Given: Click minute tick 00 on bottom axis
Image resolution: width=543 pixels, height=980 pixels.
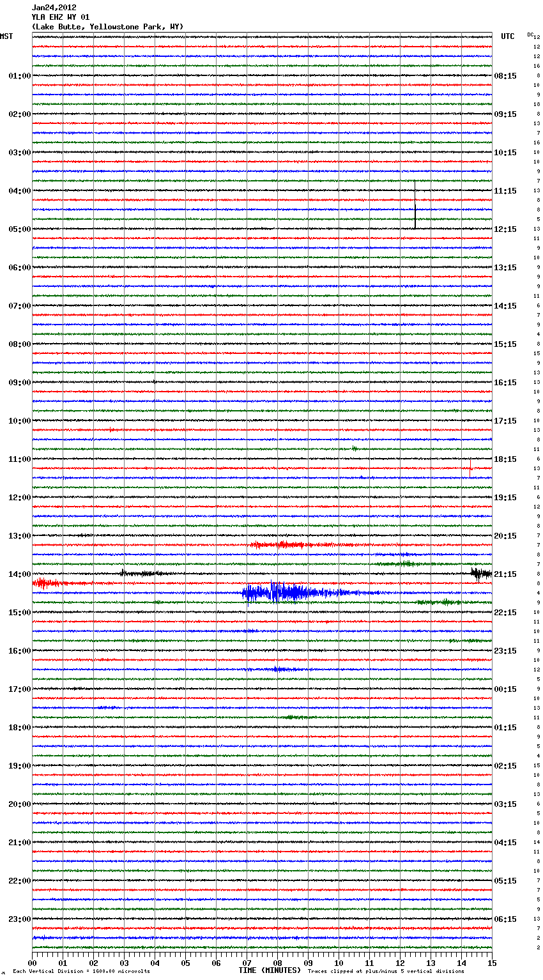Looking at the screenshot, I should [x=32, y=963].
